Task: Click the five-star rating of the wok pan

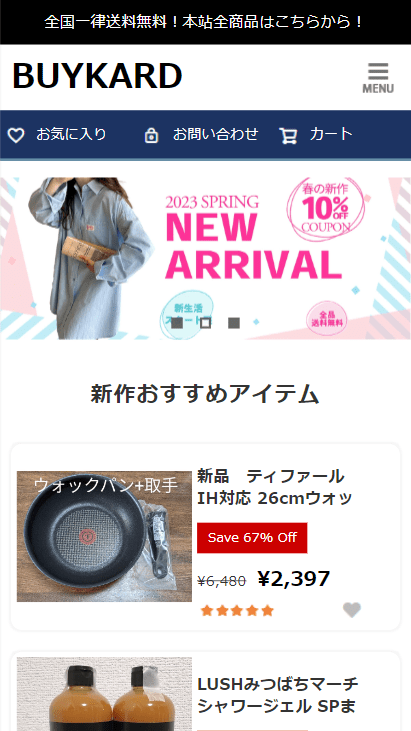Action: click(237, 610)
